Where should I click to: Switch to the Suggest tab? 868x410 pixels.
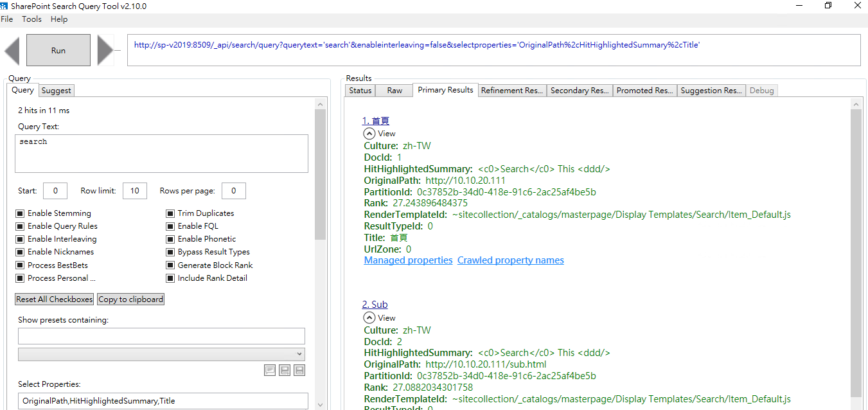click(56, 90)
